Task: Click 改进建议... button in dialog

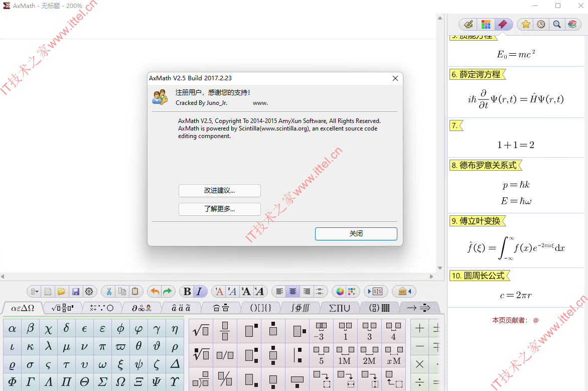Action: pos(220,191)
